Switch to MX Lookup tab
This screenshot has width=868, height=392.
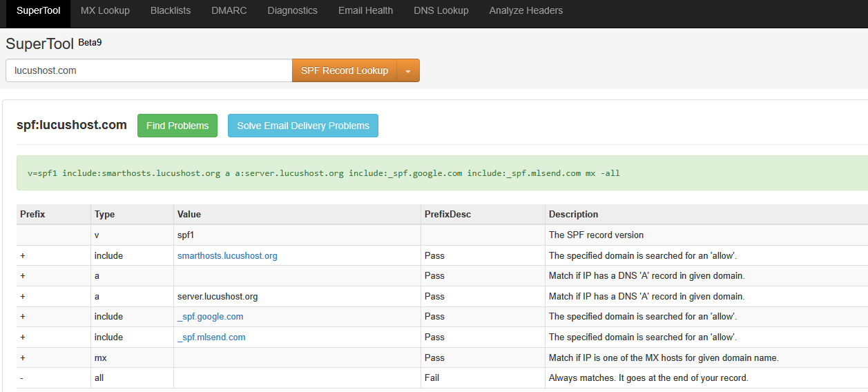(105, 10)
